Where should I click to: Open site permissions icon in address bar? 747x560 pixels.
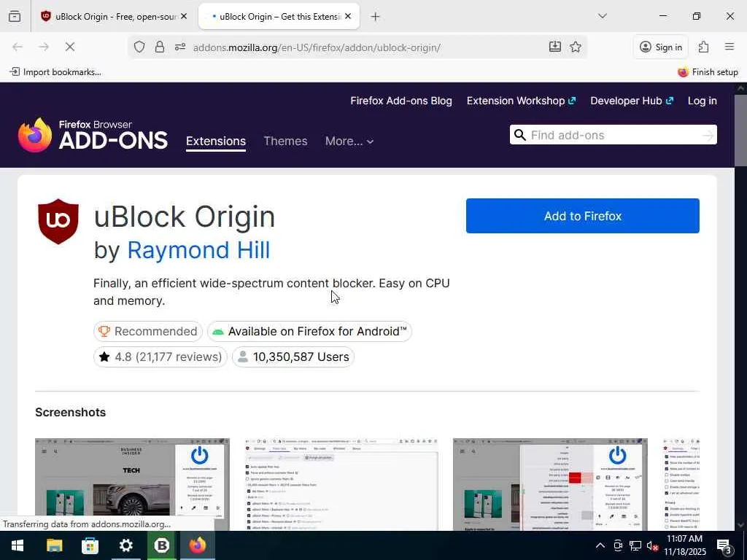[180, 47]
